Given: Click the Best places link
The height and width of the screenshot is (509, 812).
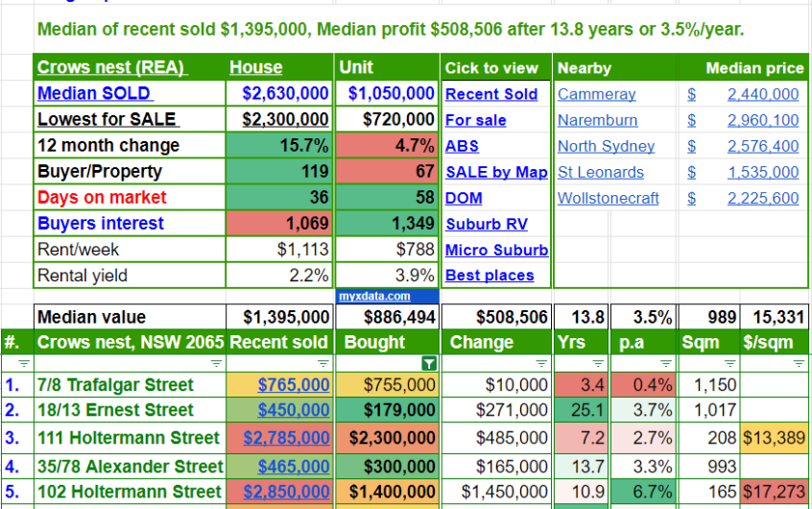Looking at the screenshot, I should pos(490,276).
